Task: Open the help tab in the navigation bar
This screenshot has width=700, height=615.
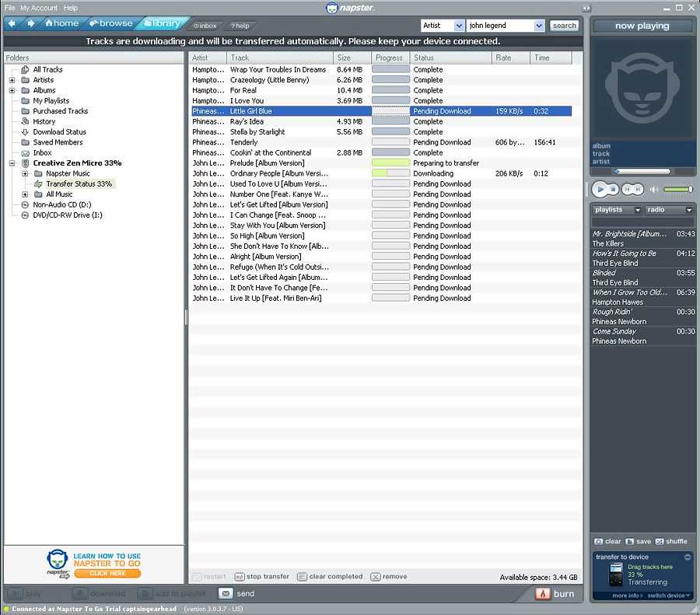Action: [240, 26]
